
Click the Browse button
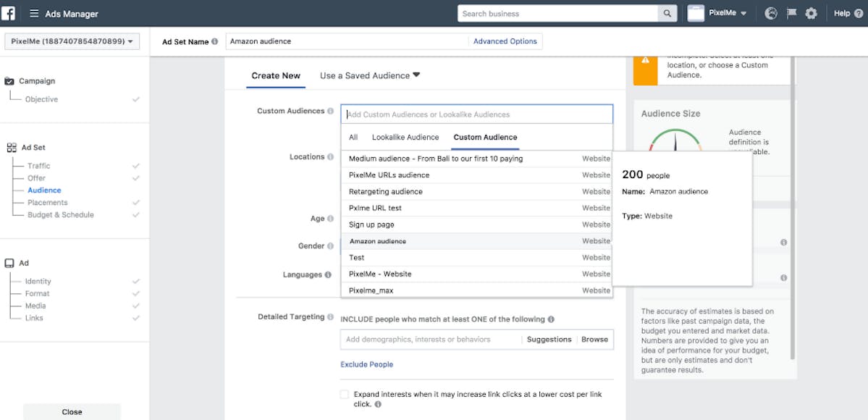(x=594, y=339)
